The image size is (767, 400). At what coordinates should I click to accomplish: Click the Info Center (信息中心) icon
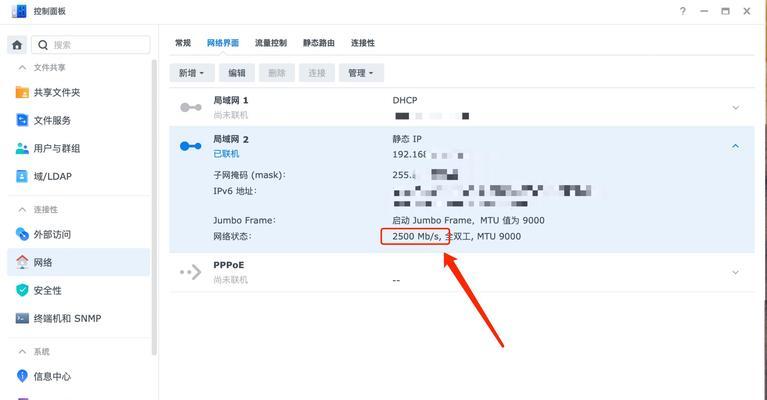pyautogui.click(x=22, y=376)
